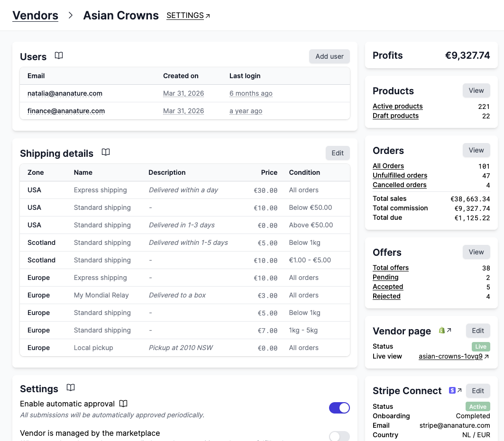Open the Users help book icon
504x441 pixels.
pyautogui.click(x=59, y=56)
